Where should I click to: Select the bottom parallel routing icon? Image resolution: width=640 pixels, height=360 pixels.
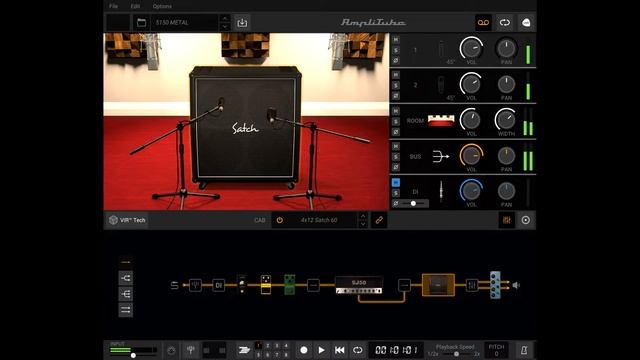[x=126, y=310]
